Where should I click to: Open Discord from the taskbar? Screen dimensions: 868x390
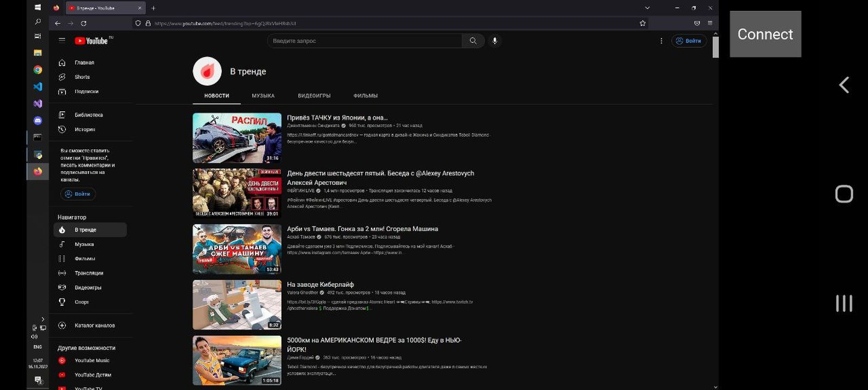click(37, 121)
